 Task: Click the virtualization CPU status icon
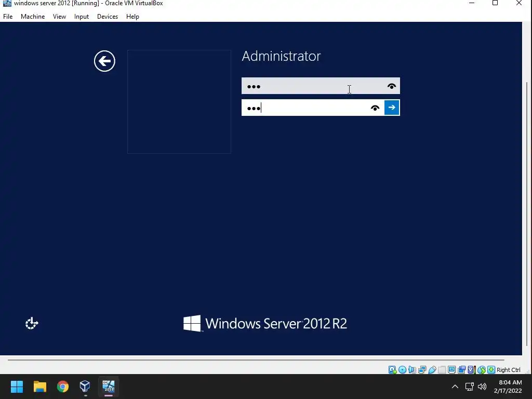pyautogui.click(x=472, y=369)
